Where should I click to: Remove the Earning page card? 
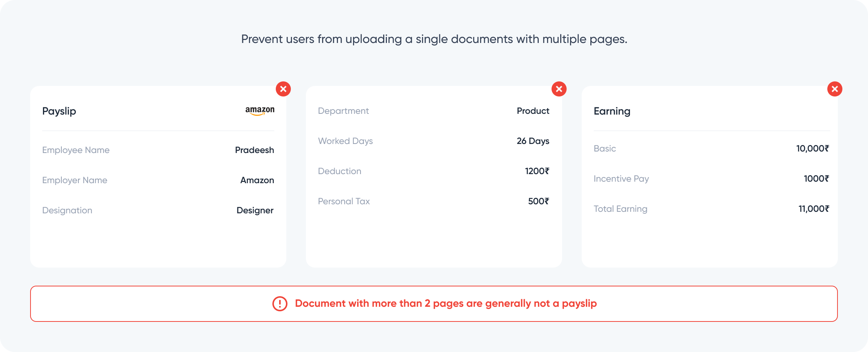coord(835,89)
